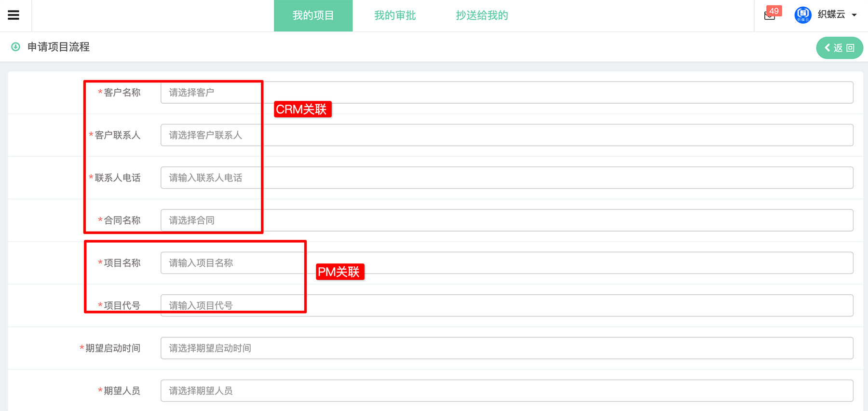Expand the 织蝶云 account dropdown arrow
Image resolution: width=868 pixels, height=411 pixels.
[854, 15]
